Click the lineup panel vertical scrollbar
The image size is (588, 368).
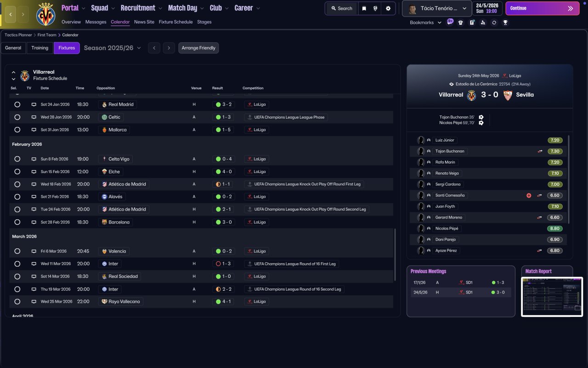[569, 179]
